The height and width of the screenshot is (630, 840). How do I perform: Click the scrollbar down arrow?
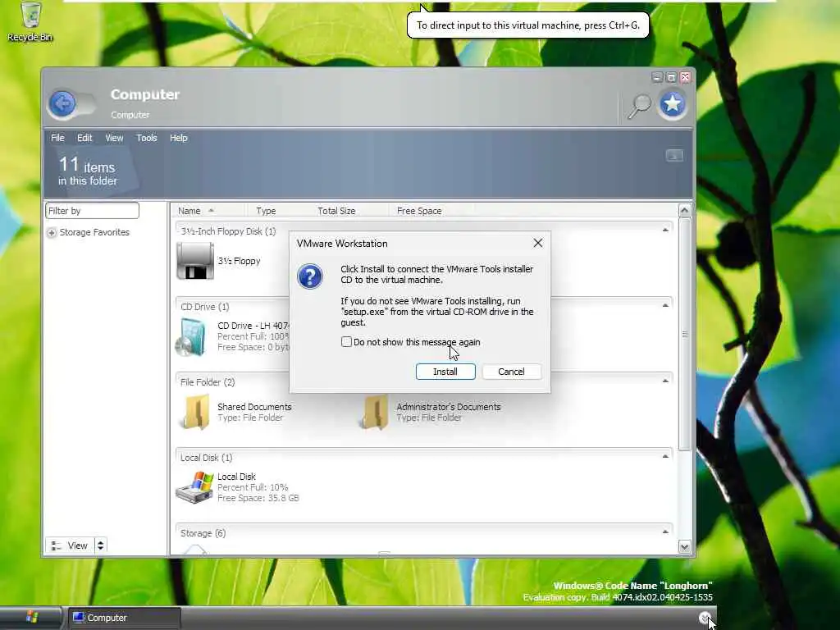(x=684, y=547)
